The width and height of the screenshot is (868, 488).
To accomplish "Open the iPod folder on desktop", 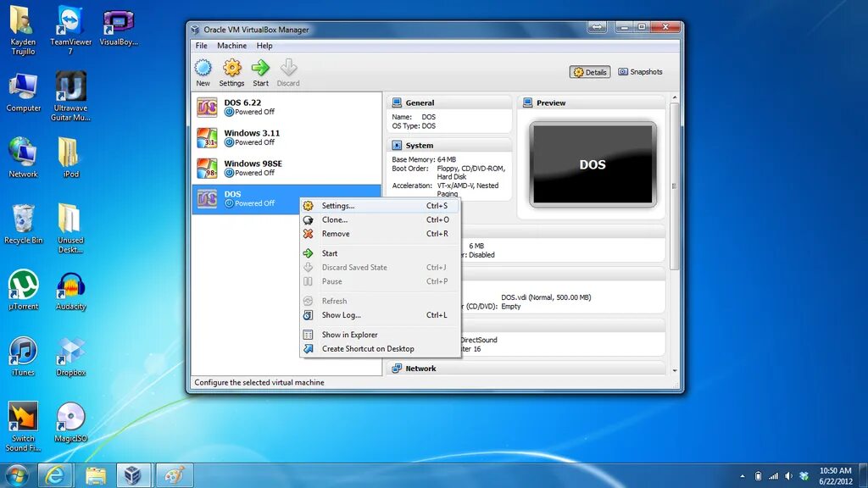I will point(70,158).
